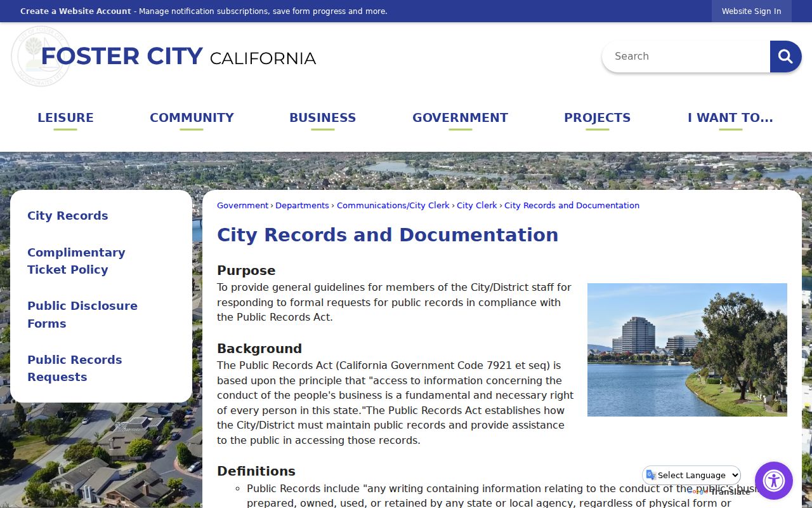
Task: Click the Departments breadcrumb link
Action: pos(302,206)
